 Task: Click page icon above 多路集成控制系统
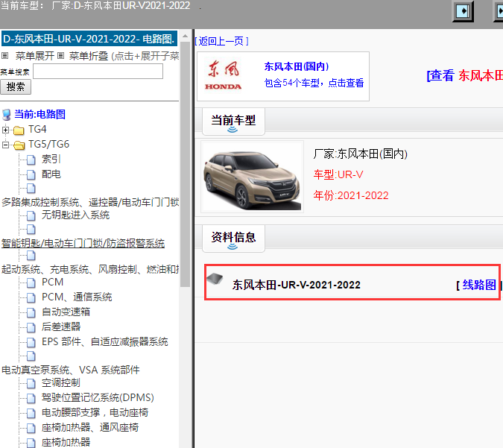pyautogui.click(x=31, y=189)
